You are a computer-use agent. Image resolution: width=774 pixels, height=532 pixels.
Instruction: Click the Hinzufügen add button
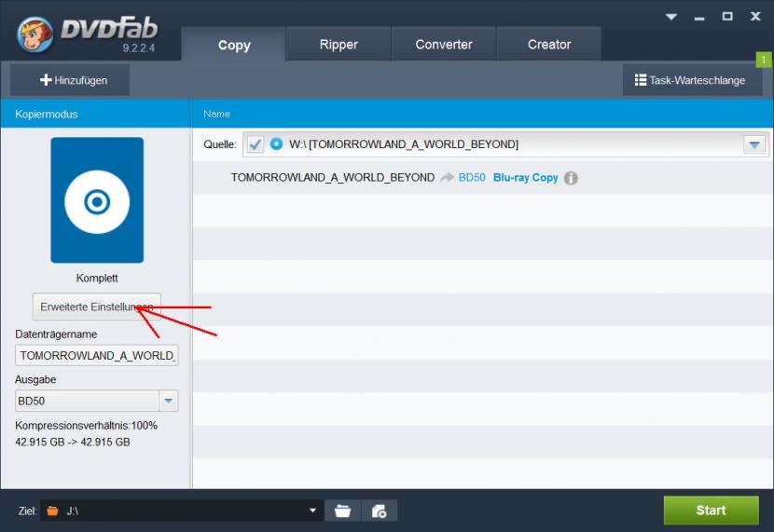(70, 80)
